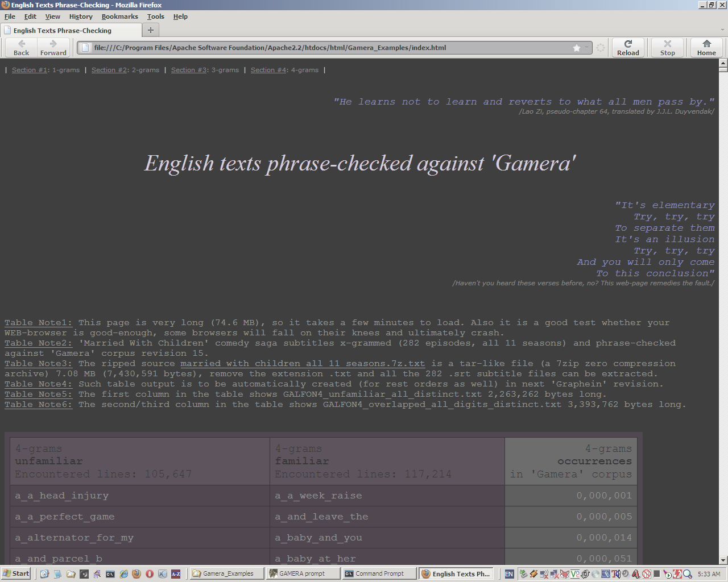Click the English Texts Ph... taskbar button
The image size is (728, 582).
456,573
